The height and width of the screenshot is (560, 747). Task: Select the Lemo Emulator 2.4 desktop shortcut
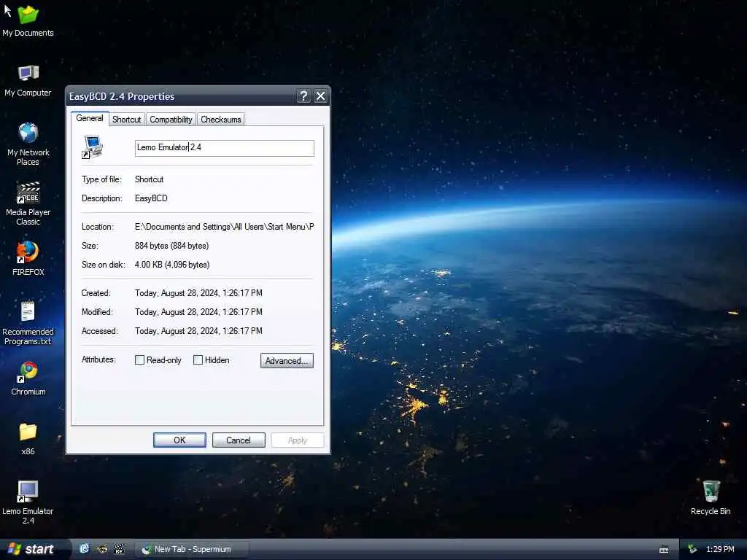pos(28,502)
